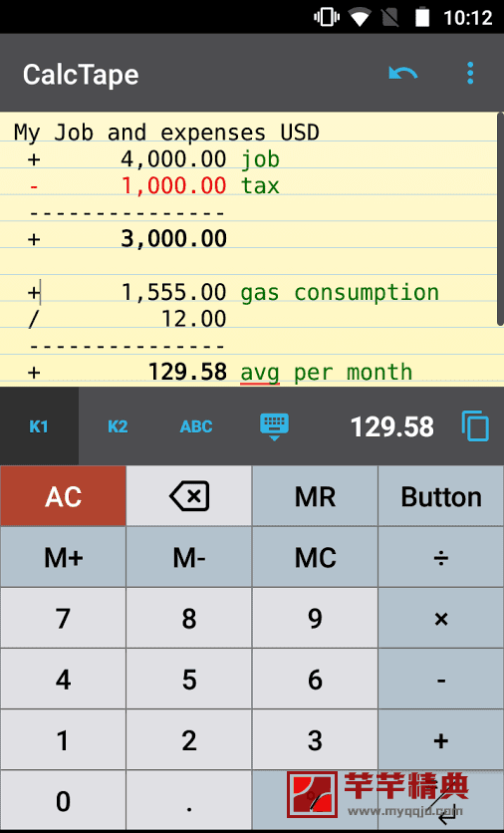Select the 'avg per month' comment
This screenshot has height=833, width=504.
327,373
